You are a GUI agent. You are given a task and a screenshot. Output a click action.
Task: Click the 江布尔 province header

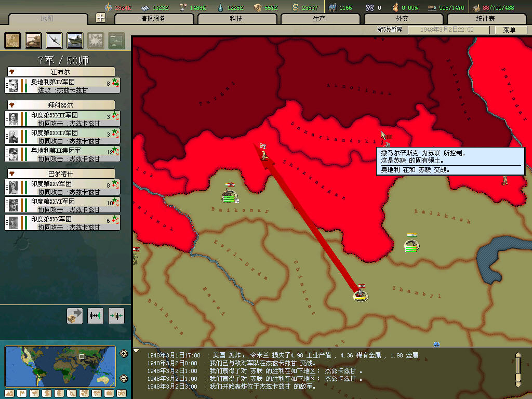point(61,72)
